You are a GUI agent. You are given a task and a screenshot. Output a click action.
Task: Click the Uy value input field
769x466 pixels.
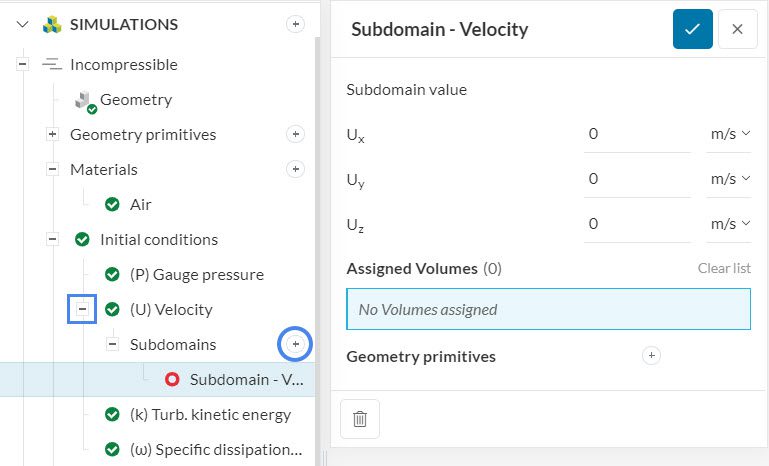click(x=636, y=179)
